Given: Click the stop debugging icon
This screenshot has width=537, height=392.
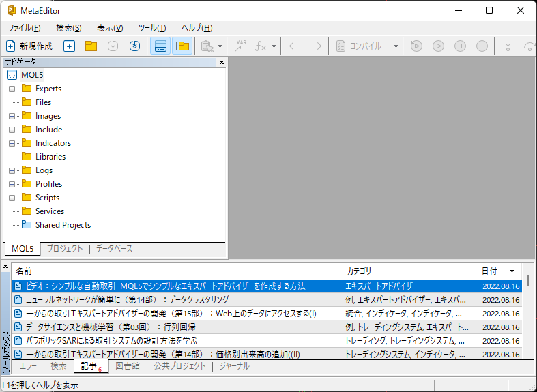Looking at the screenshot, I should [x=482, y=46].
